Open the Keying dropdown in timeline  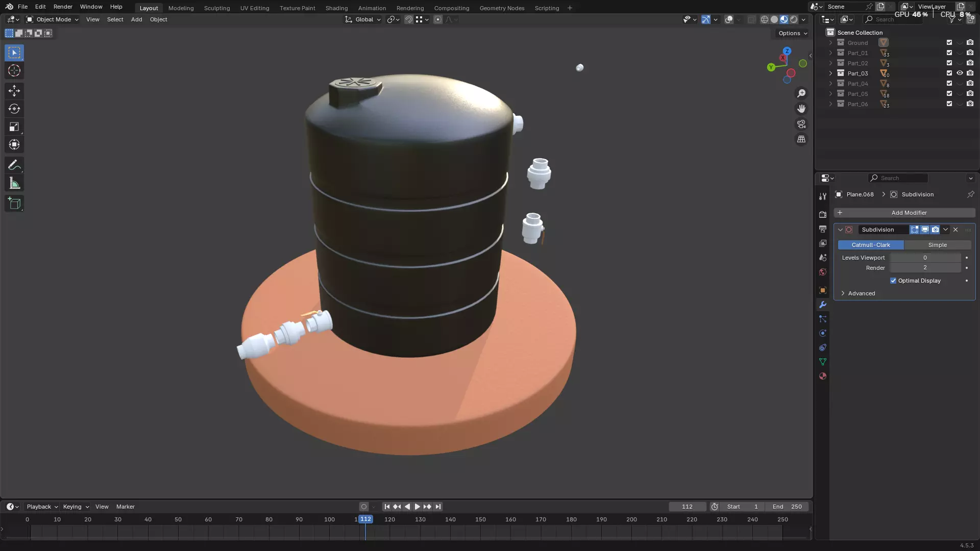76,507
